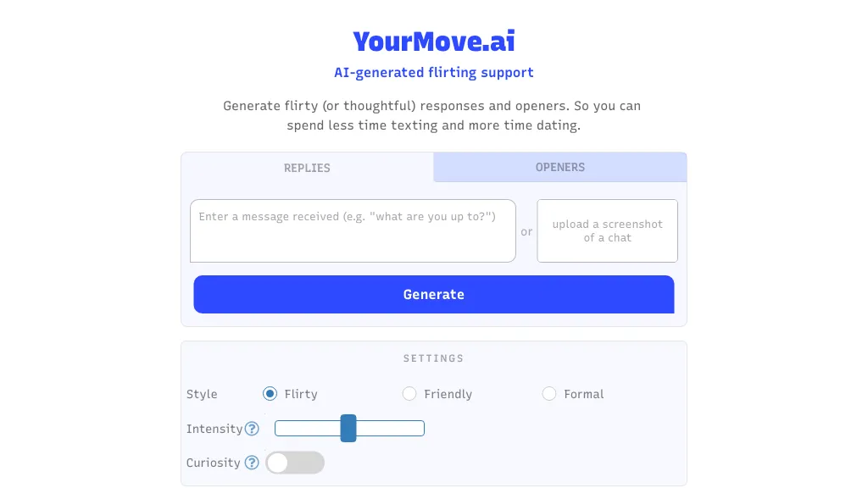The width and height of the screenshot is (868, 488).
Task: Click the Curiosity label text
Action: pyautogui.click(x=214, y=463)
